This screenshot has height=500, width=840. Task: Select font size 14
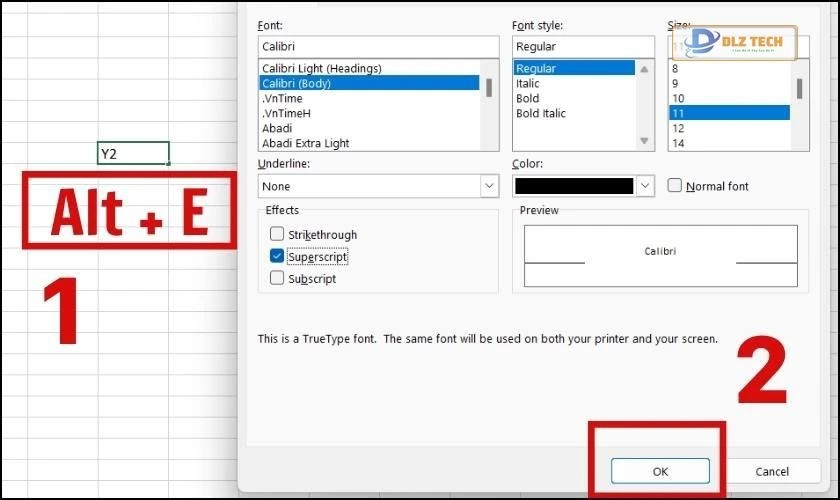(x=679, y=143)
